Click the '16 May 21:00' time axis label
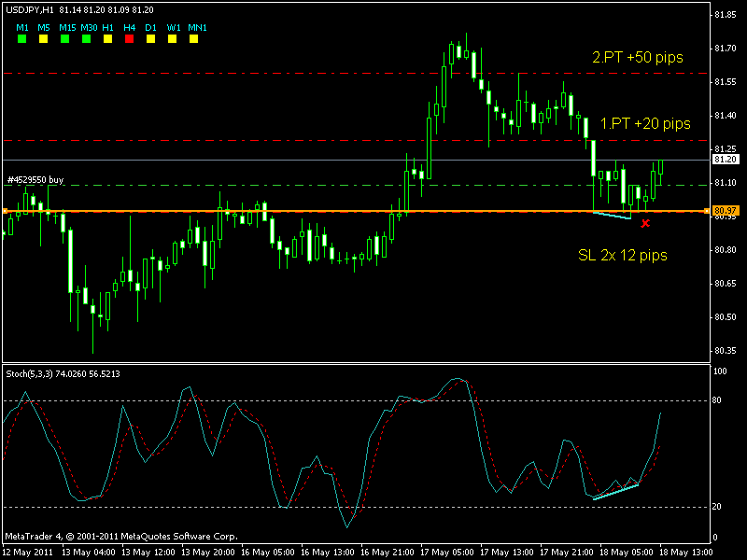 tap(388, 553)
